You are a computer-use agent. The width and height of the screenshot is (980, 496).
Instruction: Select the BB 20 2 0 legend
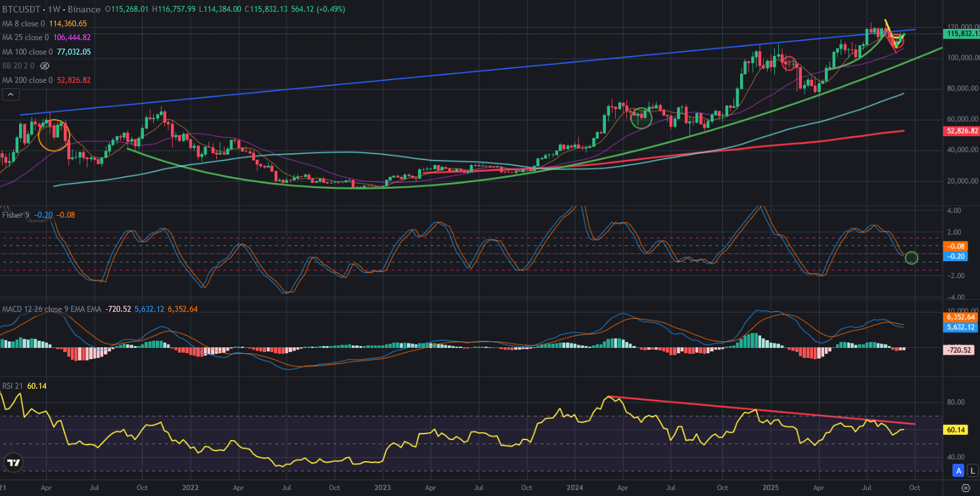pyautogui.click(x=20, y=66)
